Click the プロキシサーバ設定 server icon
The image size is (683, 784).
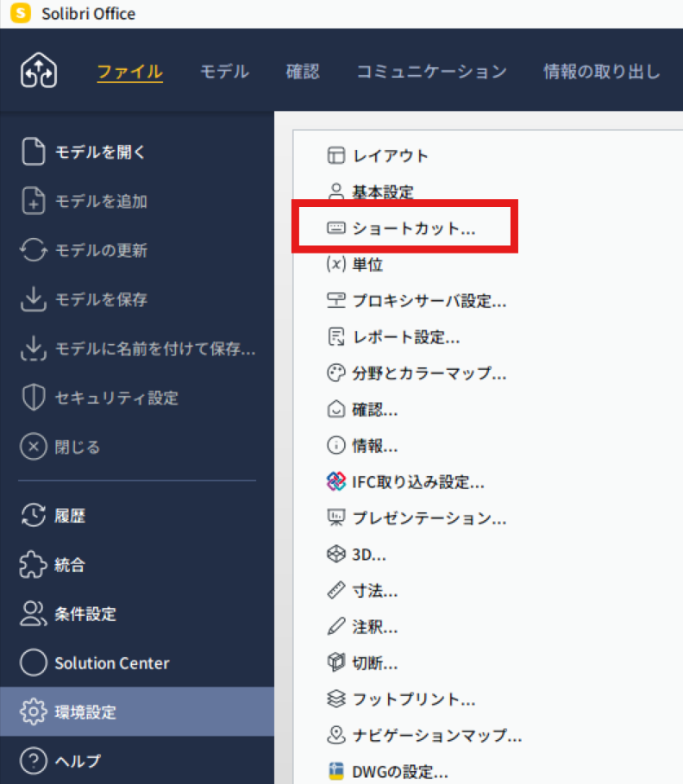(336, 300)
